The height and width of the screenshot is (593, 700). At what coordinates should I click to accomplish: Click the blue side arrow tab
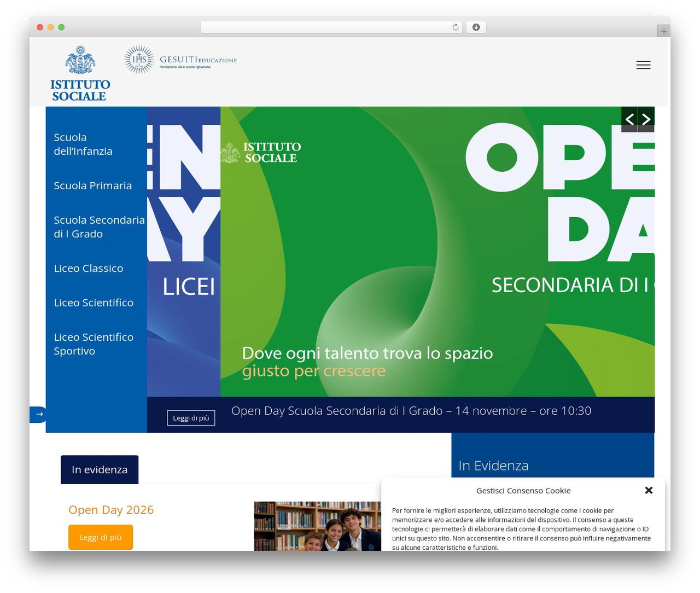click(38, 414)
